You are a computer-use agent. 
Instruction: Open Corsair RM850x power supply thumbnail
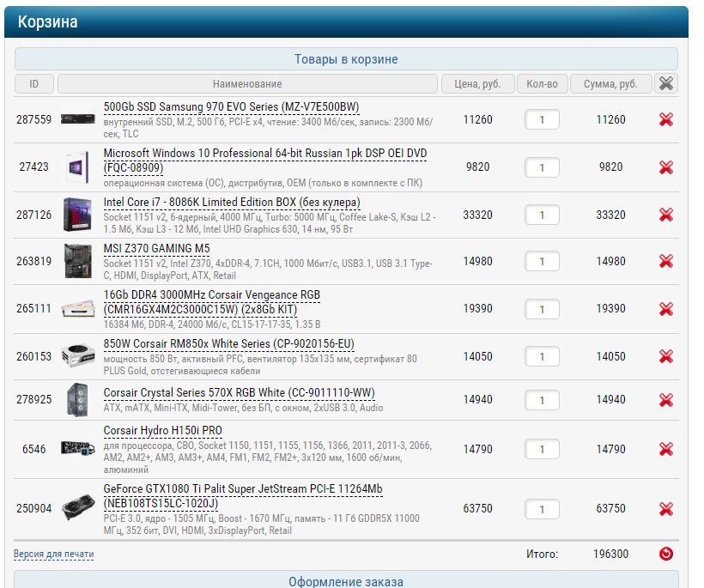[x=77, y=356]
